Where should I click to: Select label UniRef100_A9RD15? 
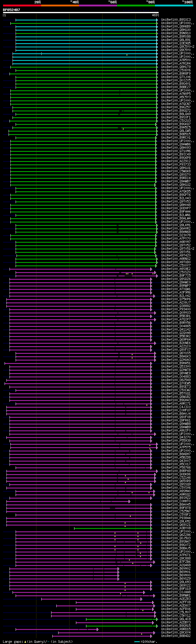tap(176, 629)
